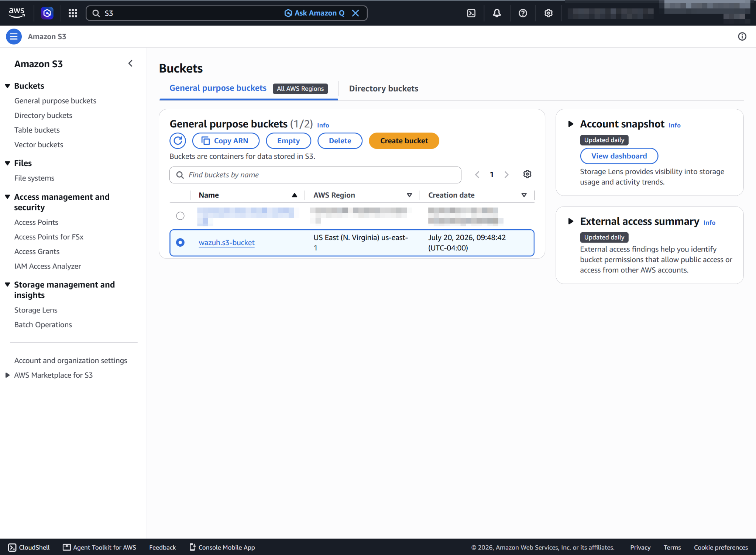
Task: Open IAM Access Analyzer in sidebar
Action: point(48,266)
